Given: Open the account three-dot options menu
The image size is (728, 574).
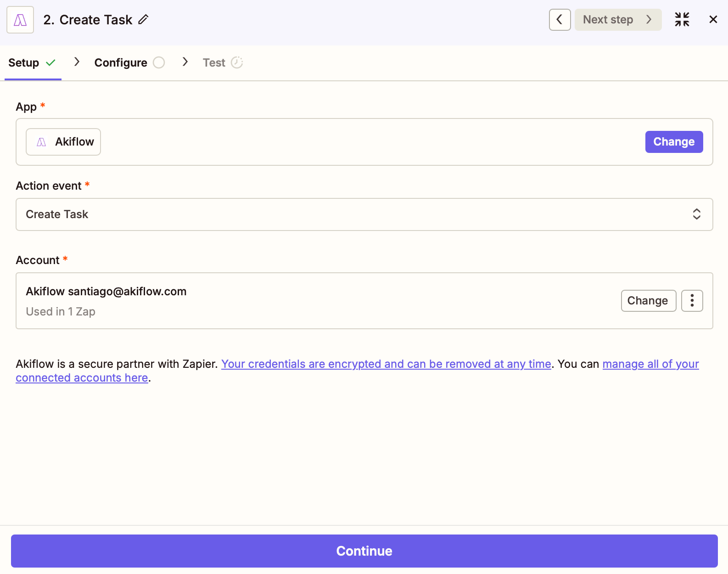Looking at the screenshot, I should tap(692, 301).
